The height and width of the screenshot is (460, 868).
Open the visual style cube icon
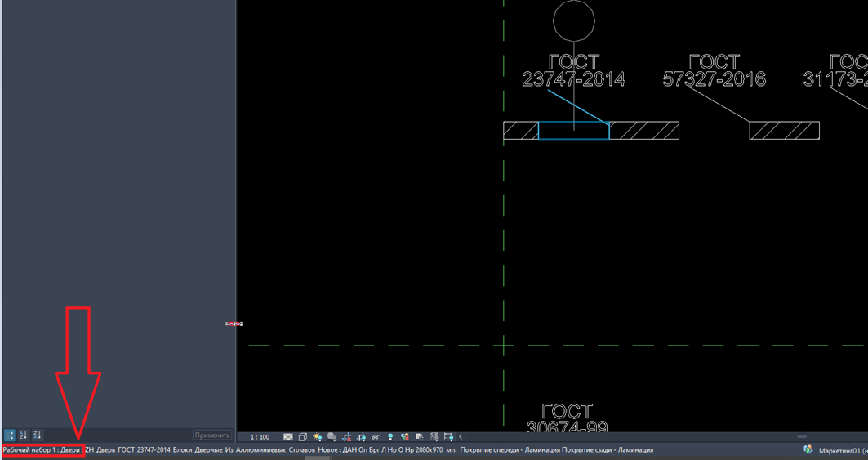coord(303,437)
